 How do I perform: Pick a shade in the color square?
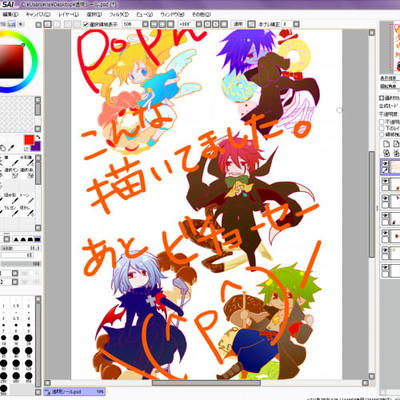11,62
